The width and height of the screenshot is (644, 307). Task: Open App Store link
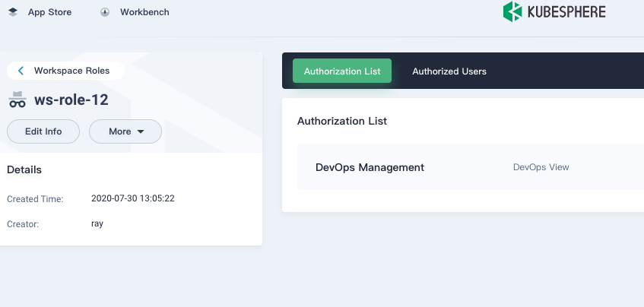coord(49,12)
